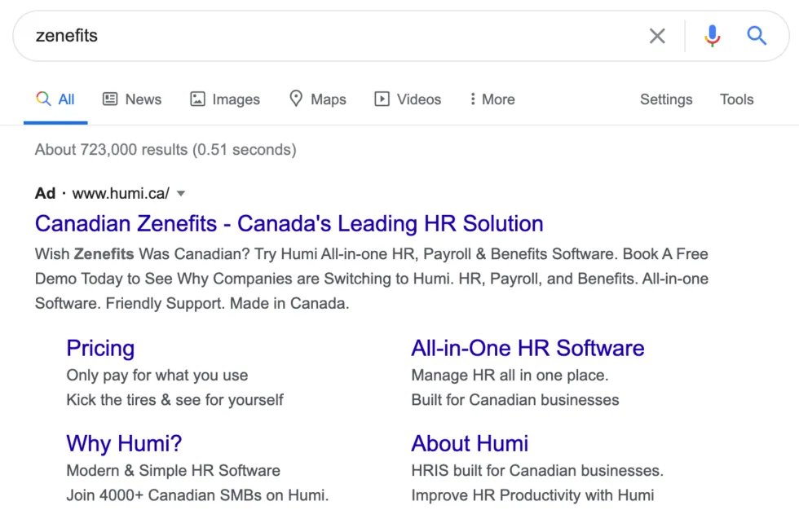Switch to the All results tab
Viewport: 799px width, 532px height.
(x=55, y=99)
